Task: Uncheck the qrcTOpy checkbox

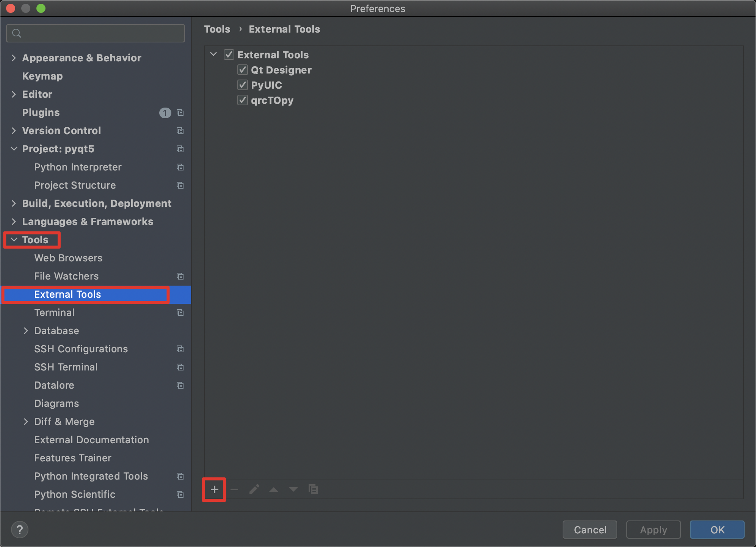Action: 243,100
